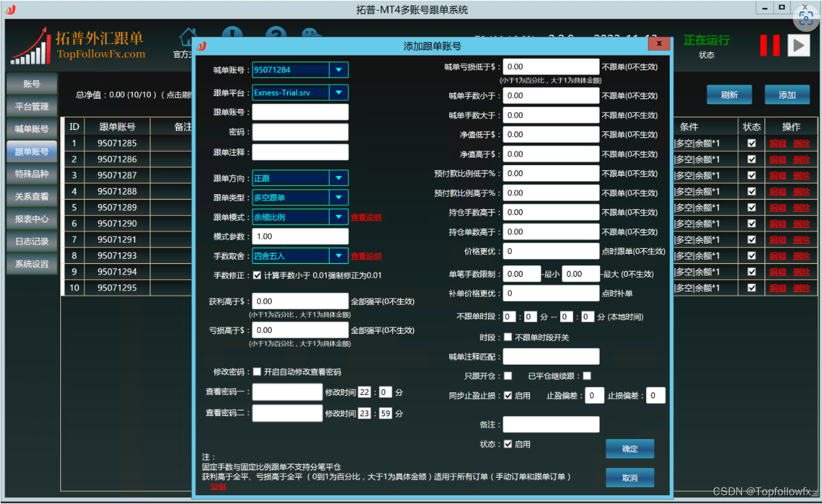
Task: Select table cell 95071295
Action: click(117, 288)
